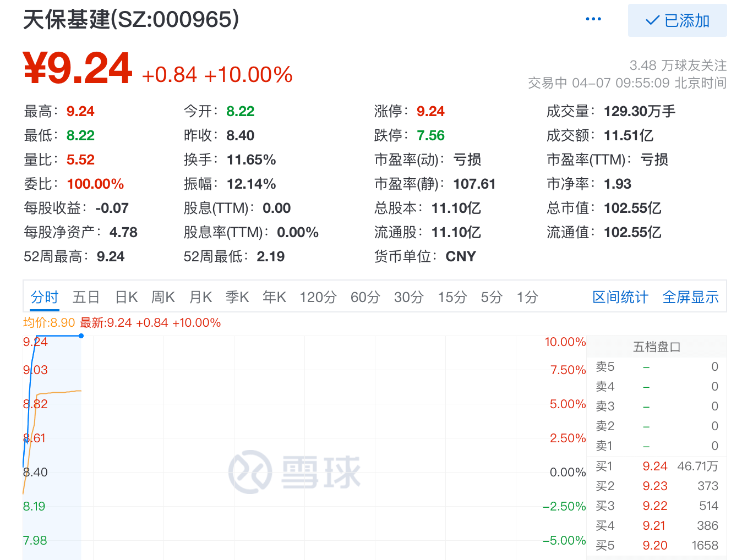Click the 最低 value 8.22
This screenshot has height=560, width=742.
click(80, 135)
